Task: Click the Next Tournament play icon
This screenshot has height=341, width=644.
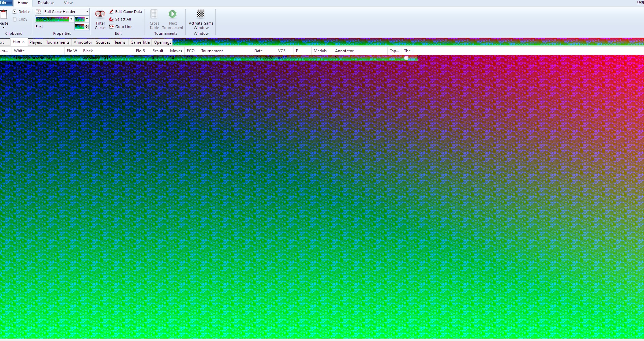Action: click(173, 14)
